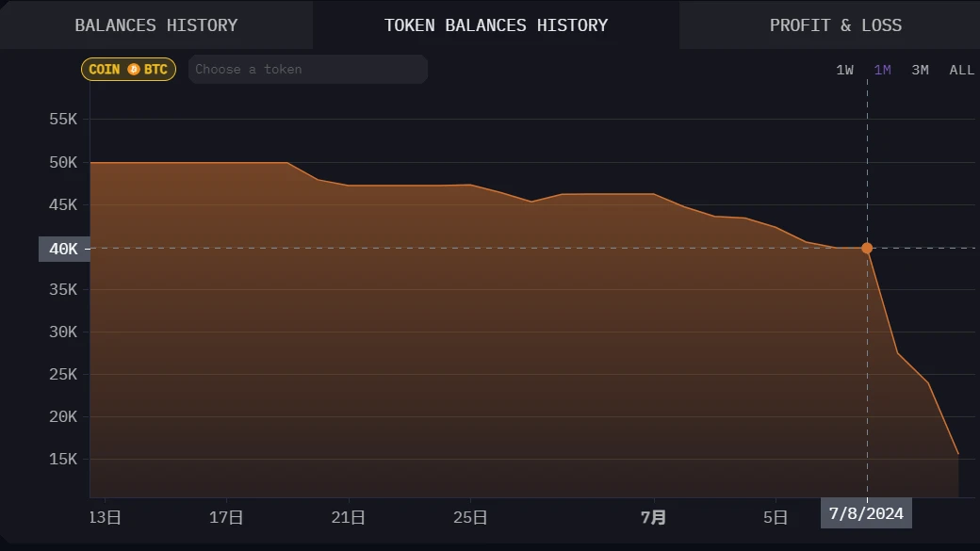The height and width of the screenshot is (551, 980).
Task: Click the 5日 date label on the x-axis
Action: tap(775, 517)
